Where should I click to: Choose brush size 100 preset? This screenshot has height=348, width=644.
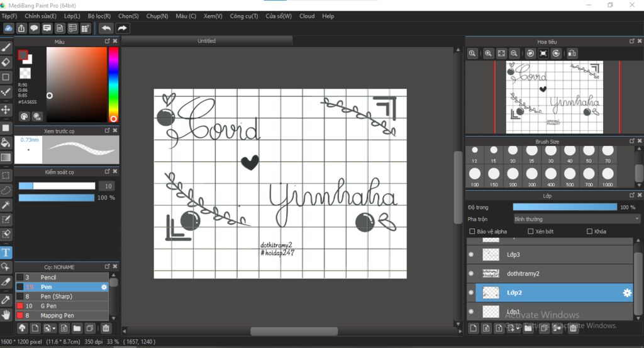pos(475,177)
